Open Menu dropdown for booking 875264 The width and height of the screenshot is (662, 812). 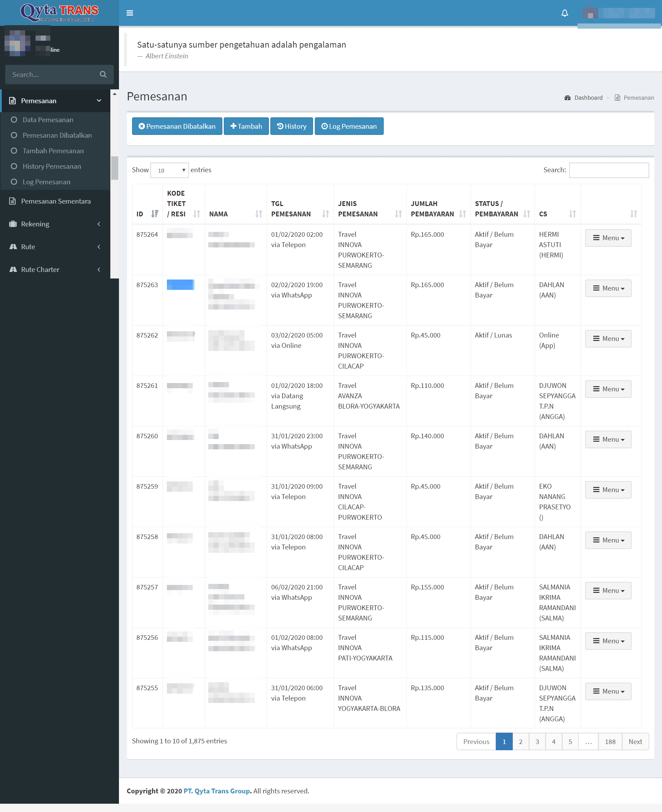pos(608,238)
